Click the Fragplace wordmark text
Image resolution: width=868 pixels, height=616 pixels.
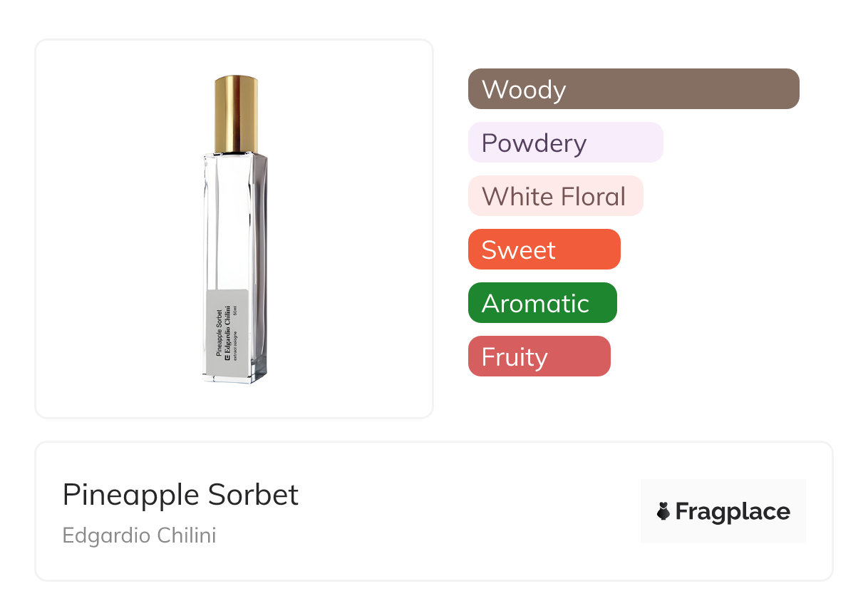click(732, 512)
